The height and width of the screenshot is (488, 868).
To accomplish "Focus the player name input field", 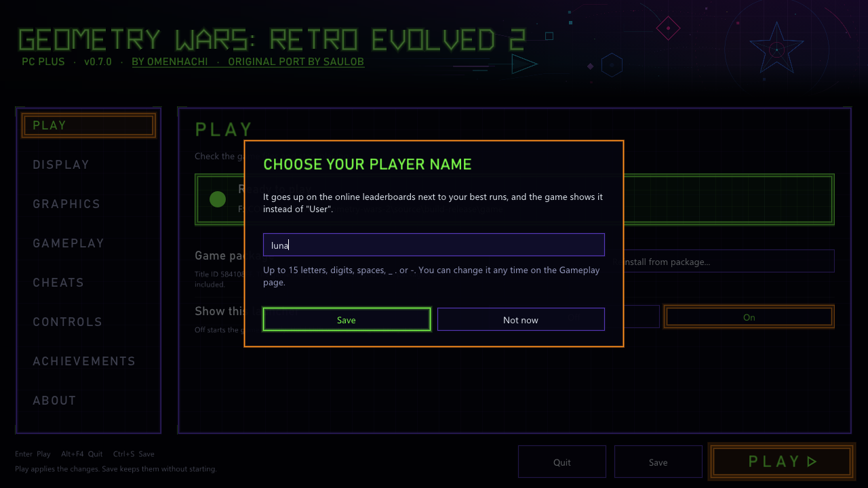I will point(433,245).
